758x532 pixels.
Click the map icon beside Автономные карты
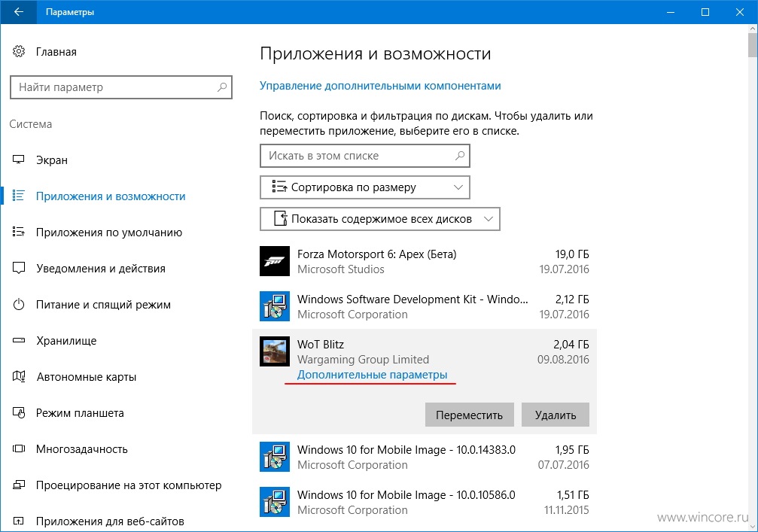19,376
